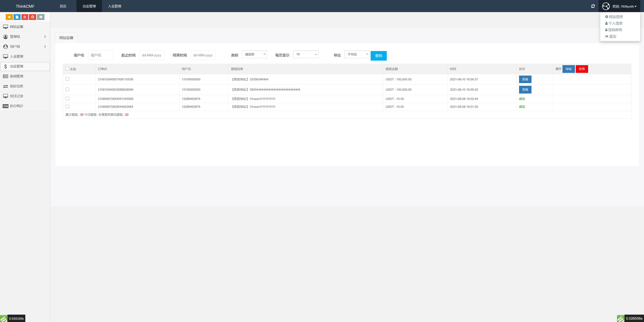Open the 每页显示 dropdown showing 10

306,54
